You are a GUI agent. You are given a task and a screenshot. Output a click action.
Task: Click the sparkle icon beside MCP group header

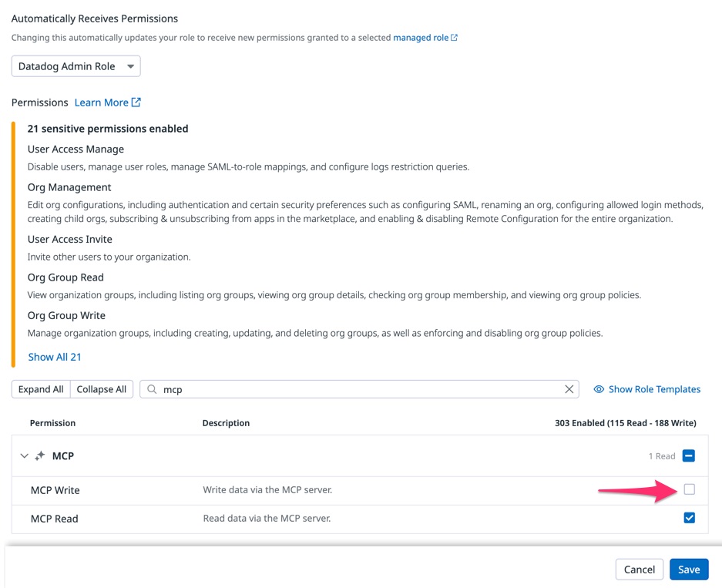(x=40, y=455)
